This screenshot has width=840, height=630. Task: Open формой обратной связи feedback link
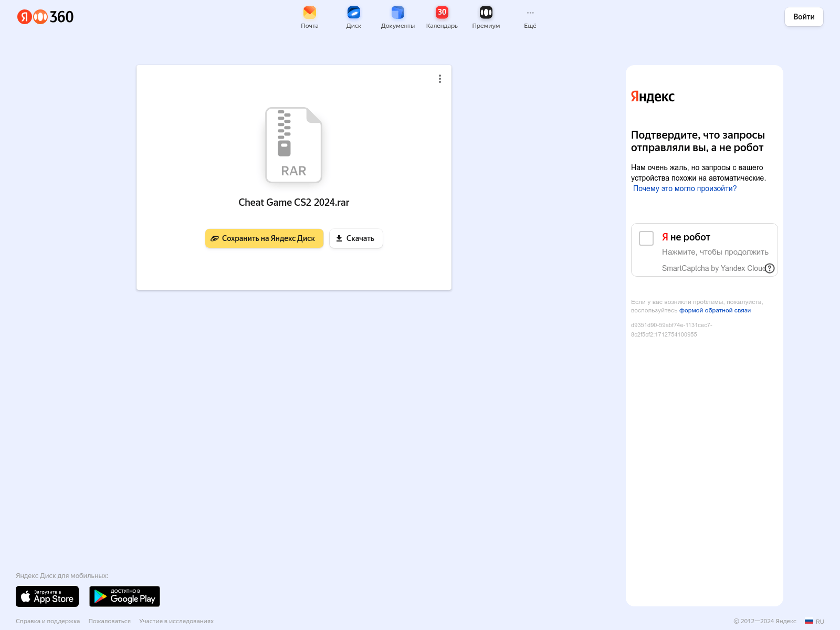(715, 310)
